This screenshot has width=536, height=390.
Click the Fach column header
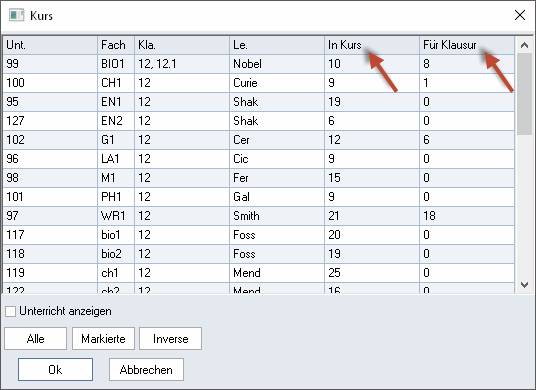click(116, 45)
